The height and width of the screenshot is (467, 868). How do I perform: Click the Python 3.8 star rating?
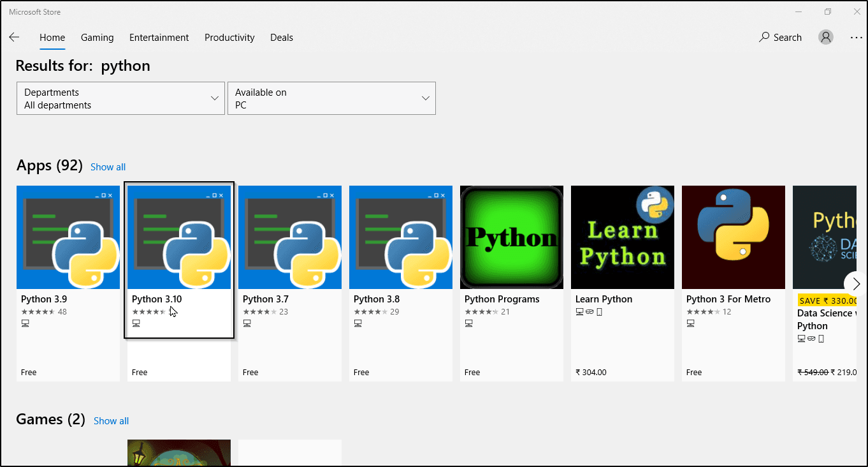[371, 312]
